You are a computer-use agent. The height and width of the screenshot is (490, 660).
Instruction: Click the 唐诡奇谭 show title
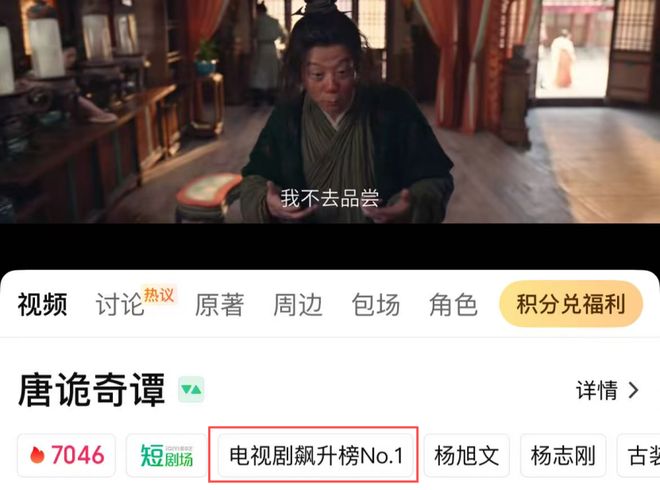click(91, 390)
